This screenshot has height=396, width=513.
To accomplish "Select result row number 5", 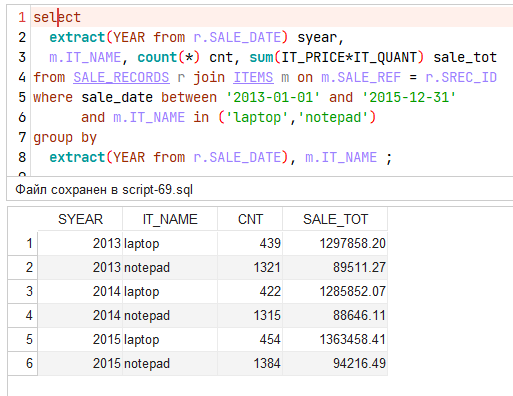I will [23, 339].
